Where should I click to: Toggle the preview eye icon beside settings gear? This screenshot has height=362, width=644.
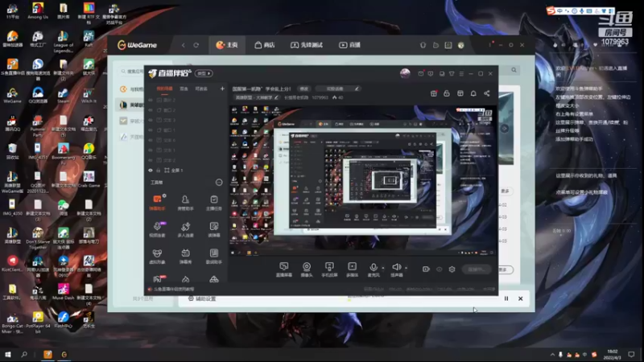[439, 269]
